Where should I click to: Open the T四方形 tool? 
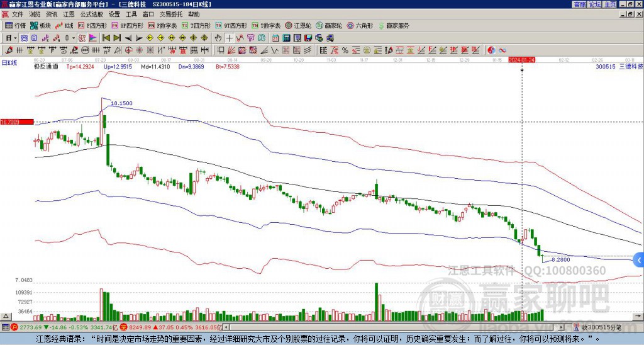point(196,25)
